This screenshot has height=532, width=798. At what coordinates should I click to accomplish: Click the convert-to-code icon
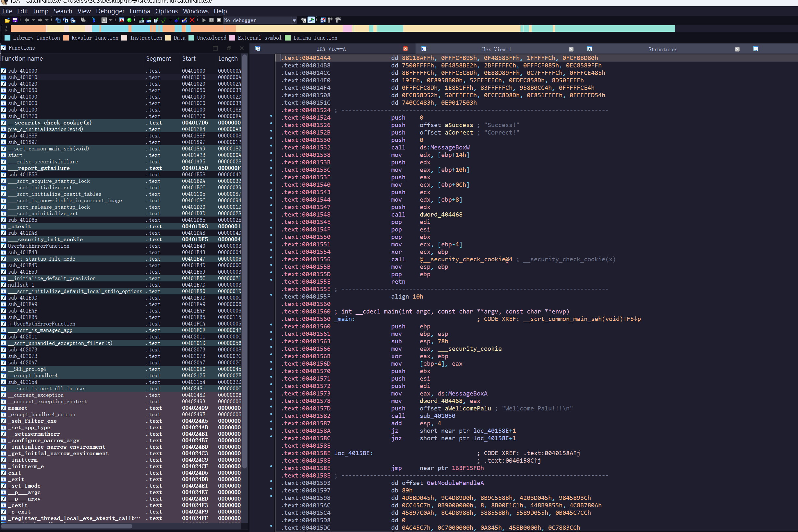141,20
